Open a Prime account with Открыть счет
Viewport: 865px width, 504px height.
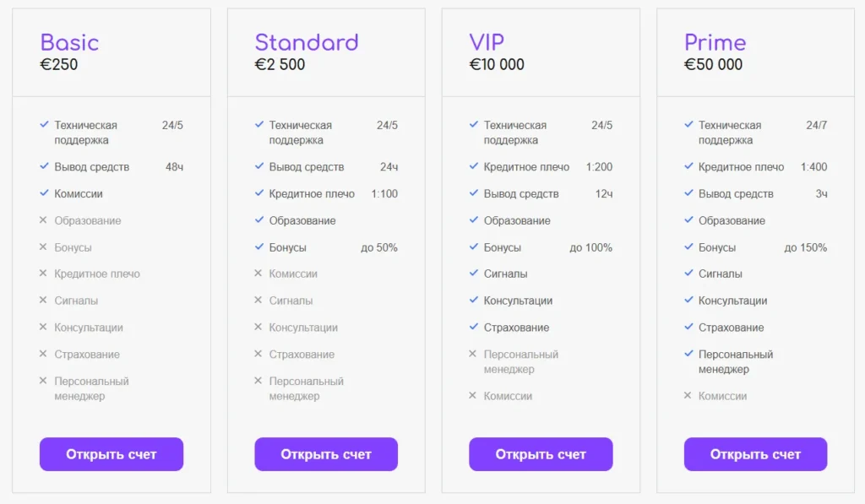755,454
